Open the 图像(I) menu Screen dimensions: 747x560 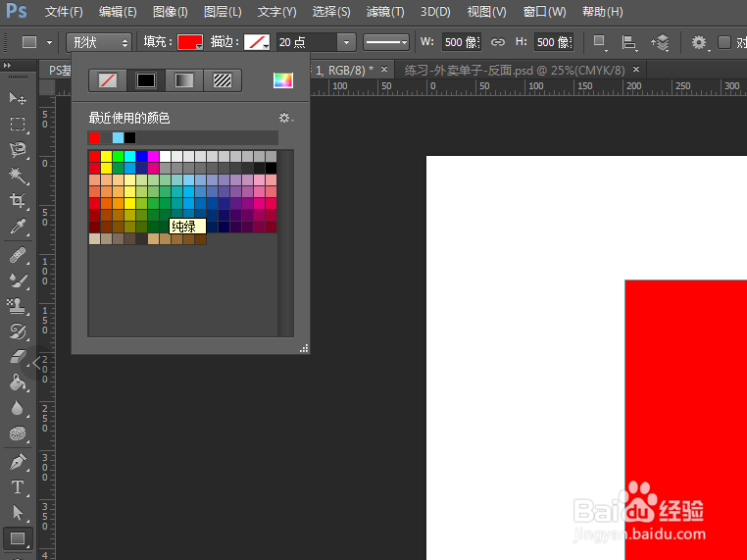coord(170,12)
